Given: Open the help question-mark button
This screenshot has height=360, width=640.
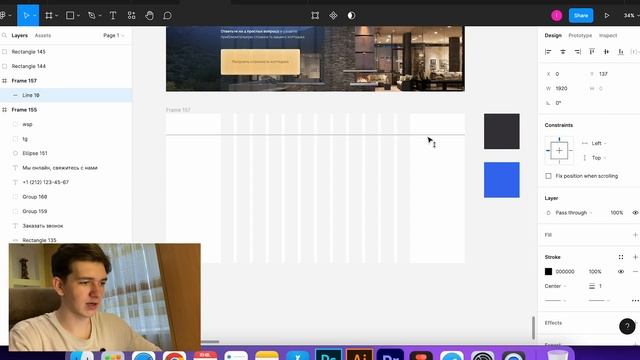Looking at the screenshot, I should coord(627,326).
